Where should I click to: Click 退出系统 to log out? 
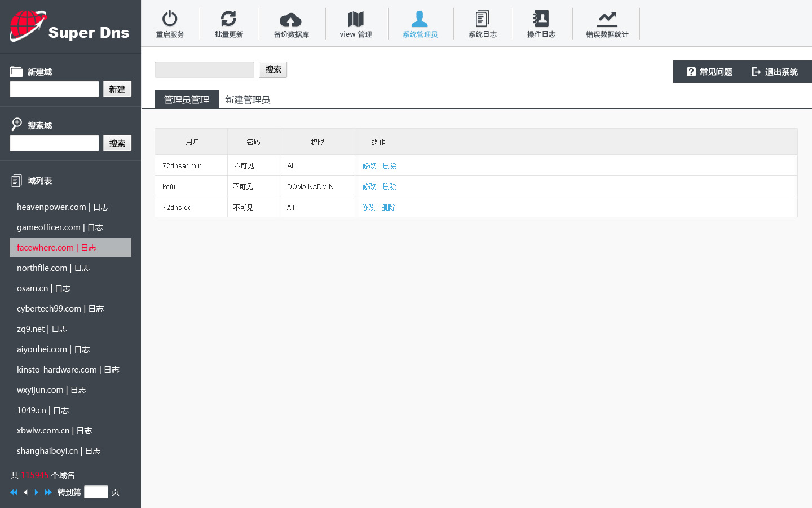pyautogui.click(x=775, y=72)
